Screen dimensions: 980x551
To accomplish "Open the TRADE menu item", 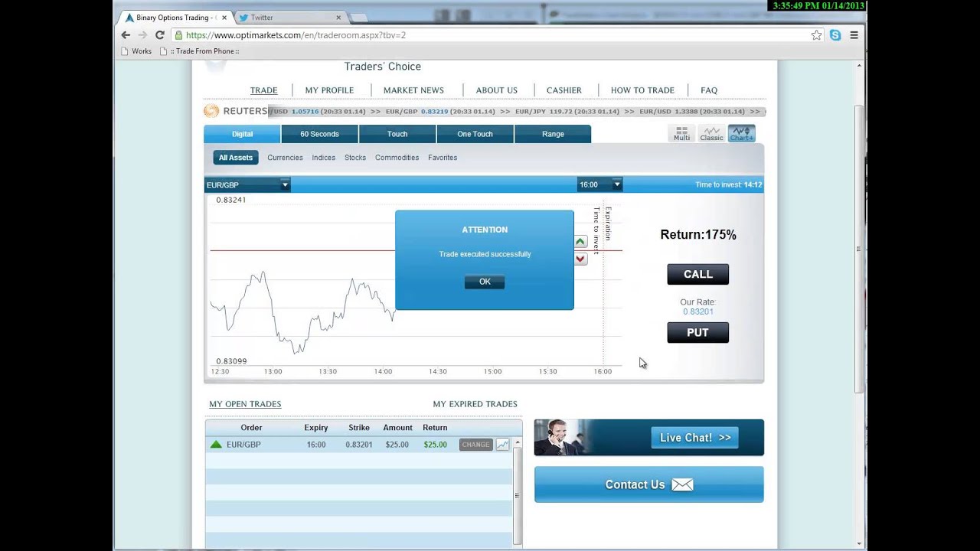I will (263, 90).
